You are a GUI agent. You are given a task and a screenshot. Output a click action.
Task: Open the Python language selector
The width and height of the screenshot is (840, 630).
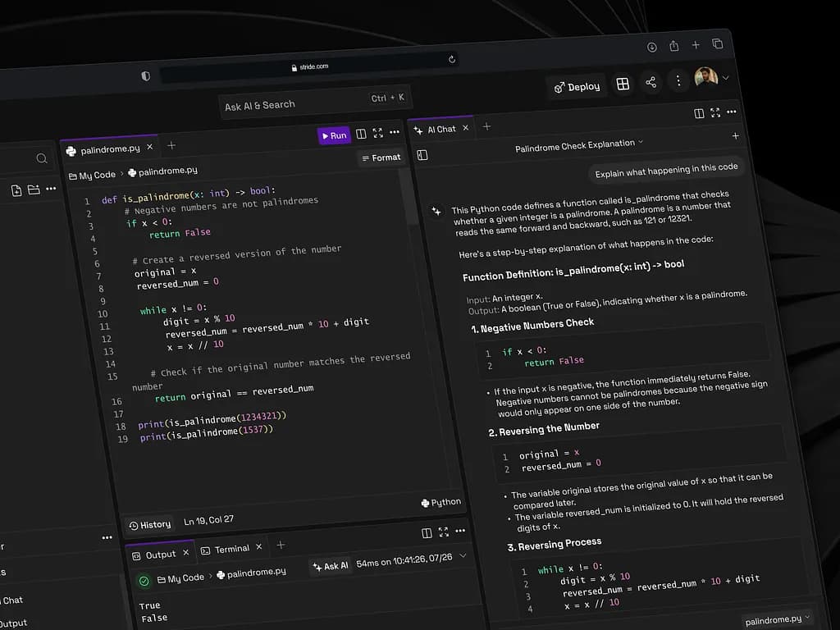click(x=441, y=502)
